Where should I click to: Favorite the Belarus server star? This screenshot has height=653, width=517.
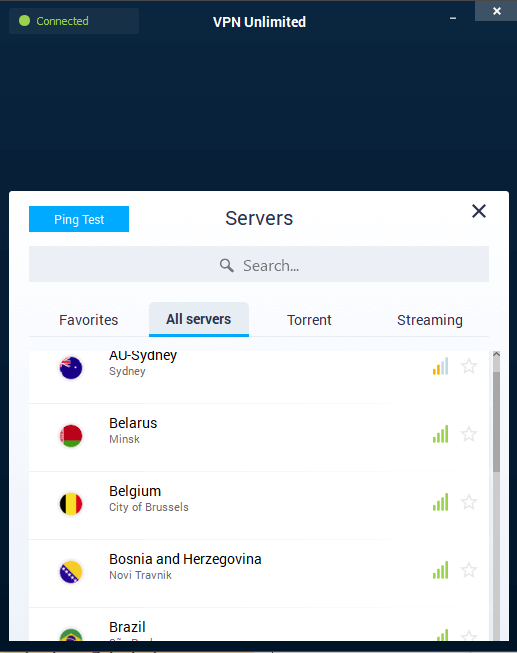coord(469,434)
